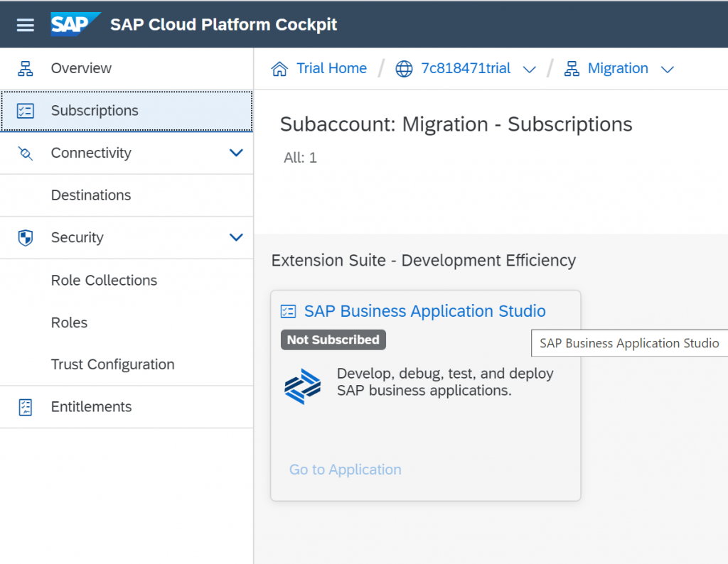Click the Security shield icon
This screenshot has height=564, width=728.
coord(26,237)
